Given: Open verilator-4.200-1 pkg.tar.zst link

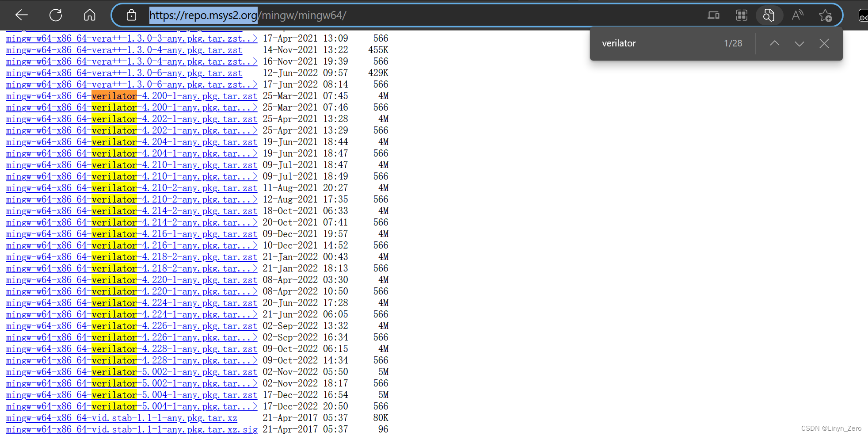Looking at the screenshot, I should click(x=132, y=96).
